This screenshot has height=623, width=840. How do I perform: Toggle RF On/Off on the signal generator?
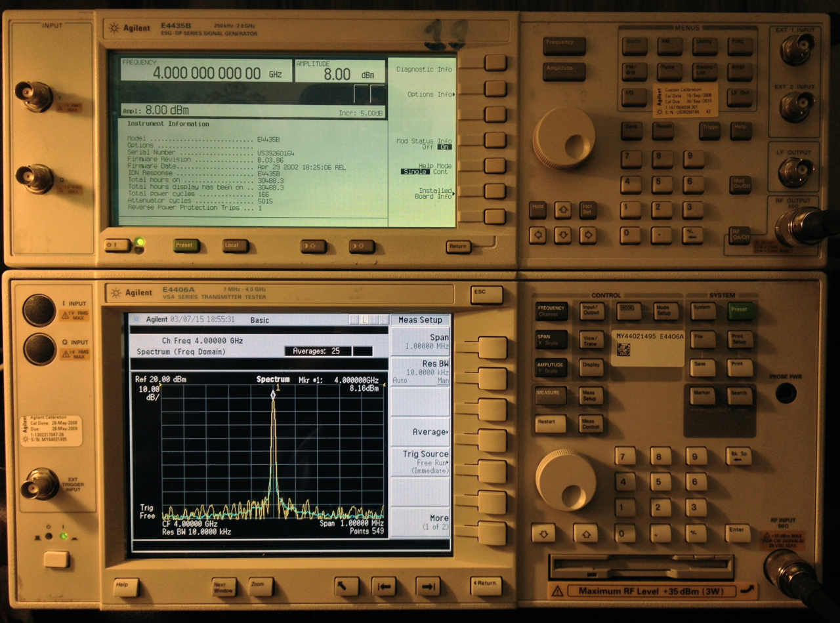point(739,235)
